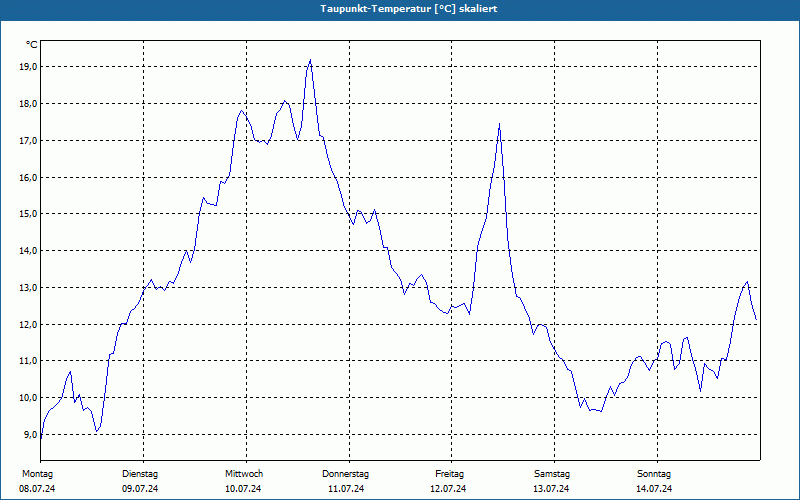Click the Donnerstag day label
The width and height of the screenshot is (800, 500).
[345, 474]
